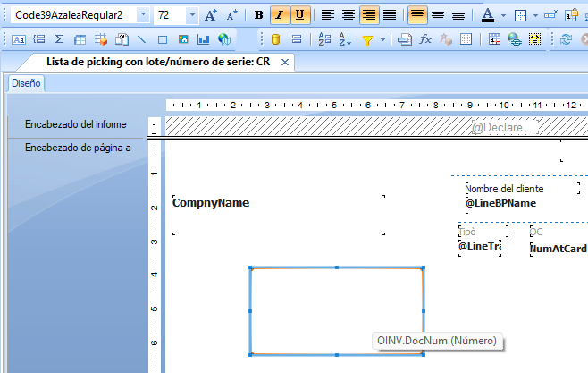Click the Code39AzaleaRegular2 font name field

coord(74,15)
